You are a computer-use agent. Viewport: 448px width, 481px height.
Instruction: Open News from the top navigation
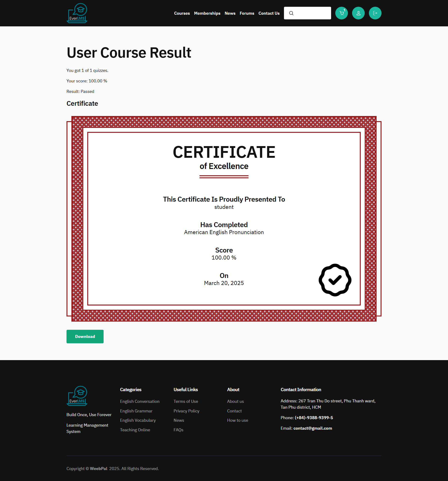pyautogui.click(x=230, y=13)
